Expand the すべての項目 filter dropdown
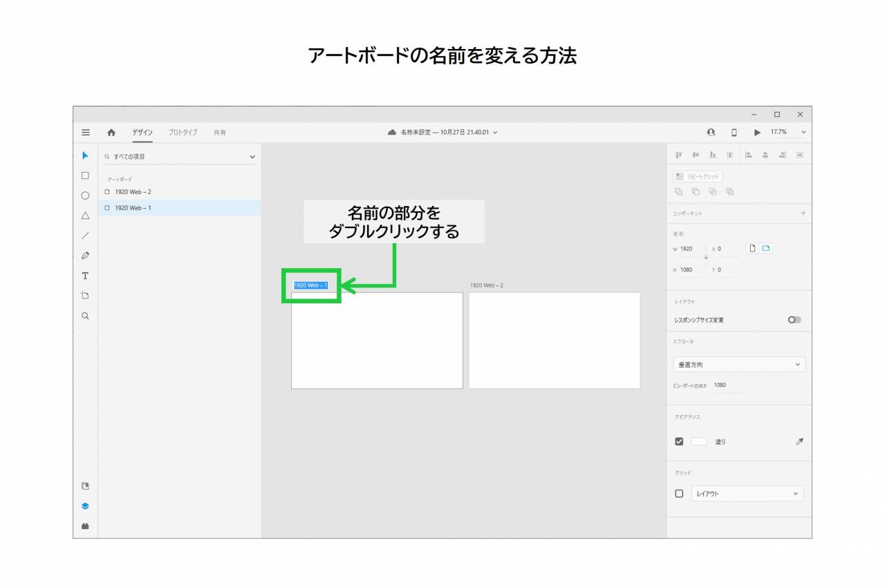Screen dimensions: 885x588 pyautogui.click(x=252, y=157)
